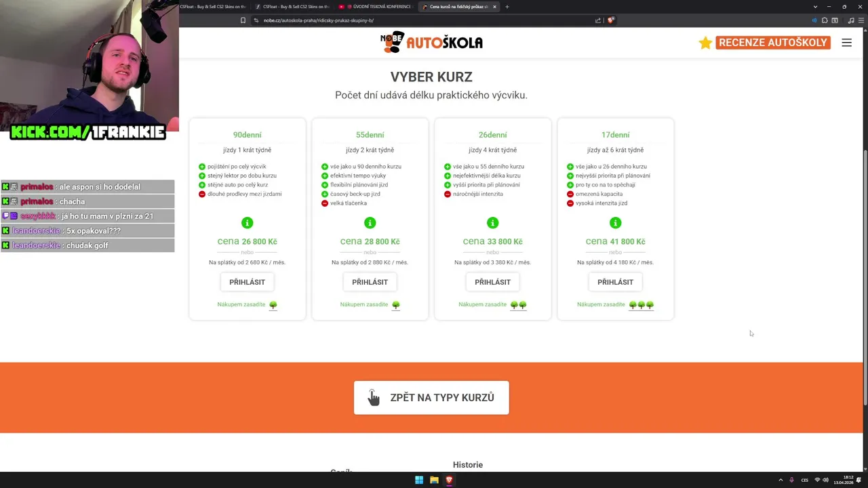Screen dimensions: 868x488
Task: Expand the tab search dropdown chevron
Action: click(x=815, y=7)
